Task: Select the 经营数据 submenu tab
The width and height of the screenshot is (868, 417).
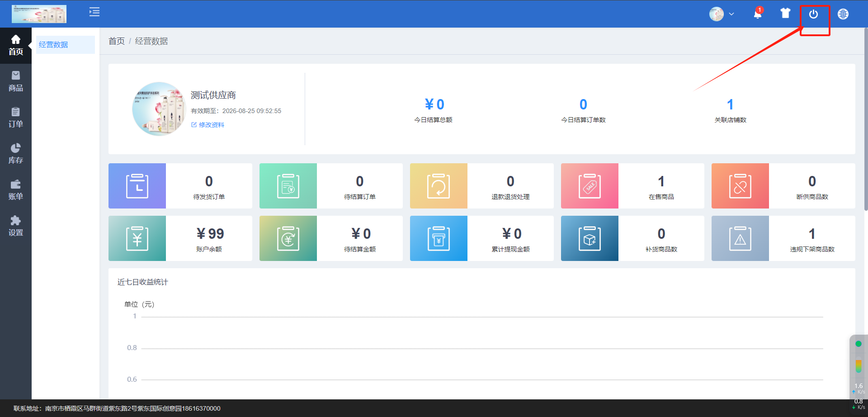Action: coord(54,45)
